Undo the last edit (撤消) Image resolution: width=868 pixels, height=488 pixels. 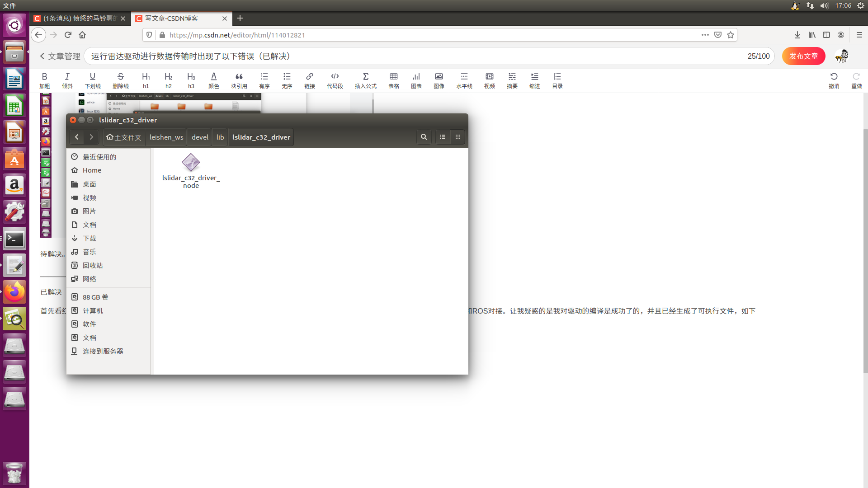coord(834,80)
